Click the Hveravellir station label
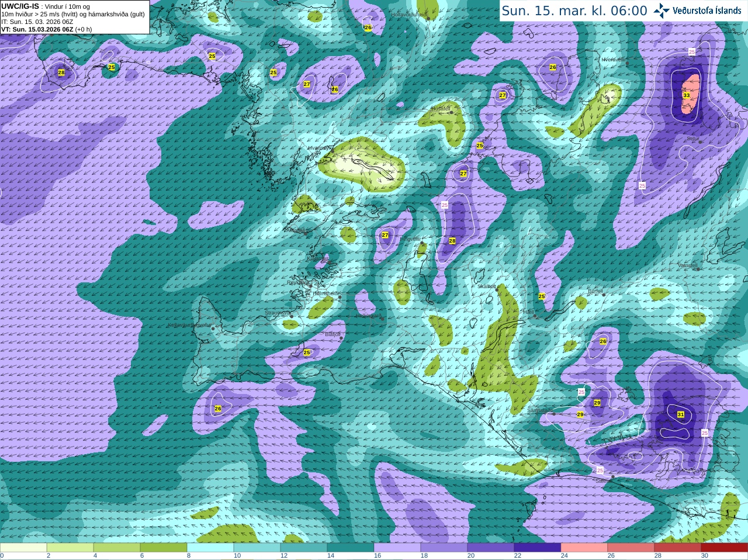The image size is (748, 560). (x=614, y=60)
